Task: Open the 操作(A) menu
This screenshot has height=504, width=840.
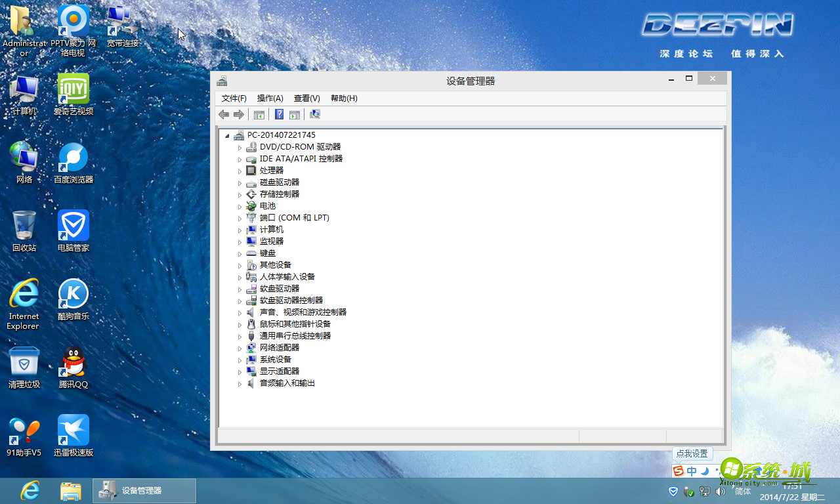Action: point(269,98)
